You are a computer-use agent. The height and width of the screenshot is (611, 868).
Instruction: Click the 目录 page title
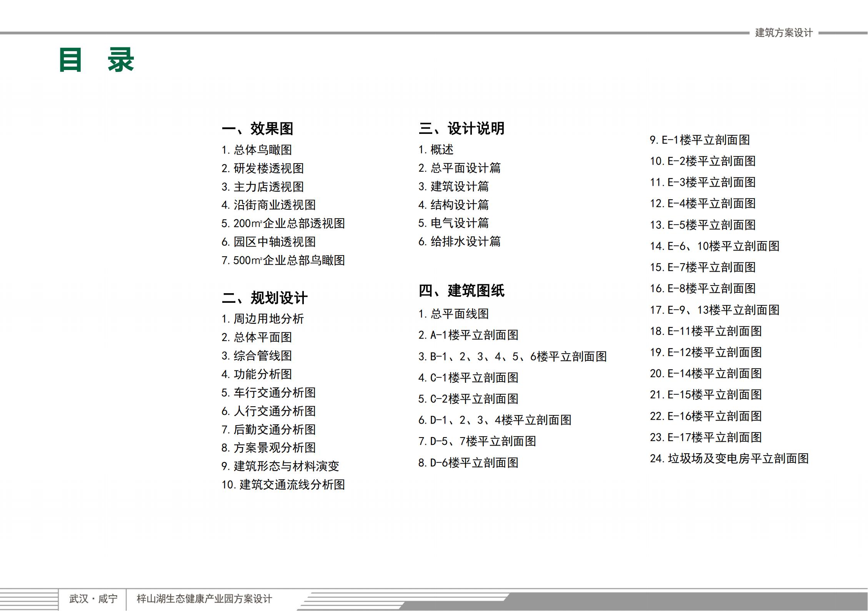point(96,60)
